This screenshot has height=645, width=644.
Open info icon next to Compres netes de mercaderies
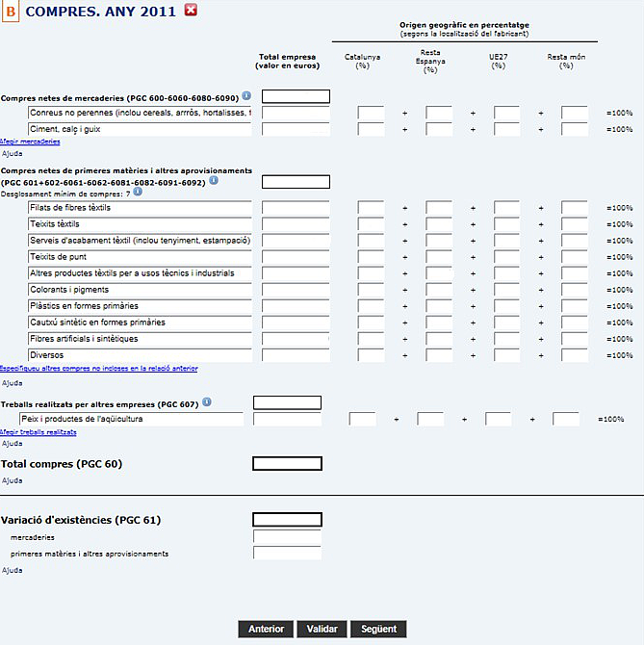[246, 96]
